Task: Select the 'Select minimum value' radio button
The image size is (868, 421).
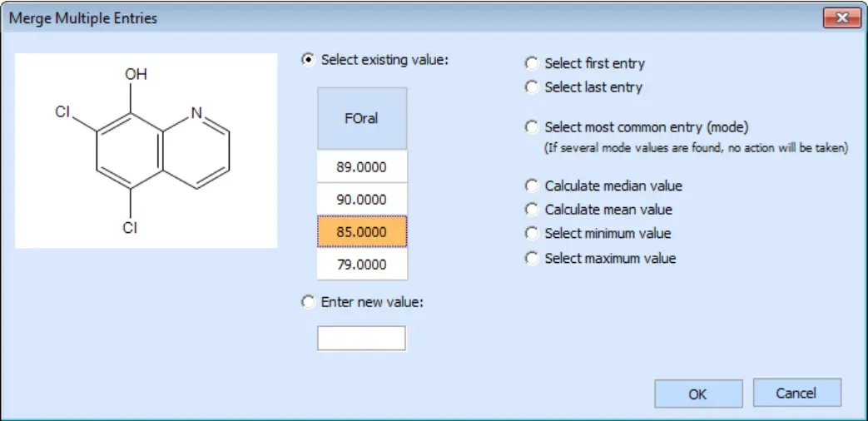Action: pyautogui.click(x=532, y=234)
